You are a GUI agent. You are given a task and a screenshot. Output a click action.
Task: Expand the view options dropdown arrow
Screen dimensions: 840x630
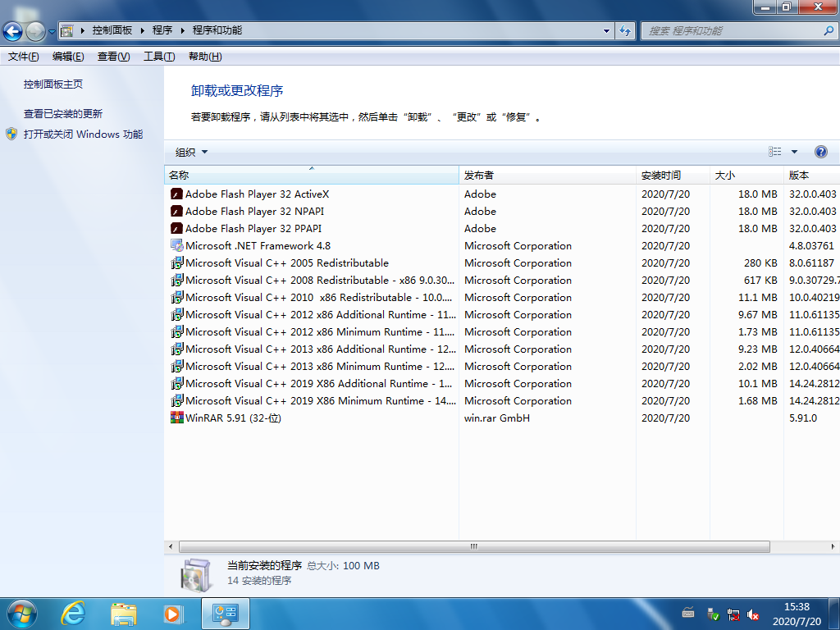[x=794, y=152]
